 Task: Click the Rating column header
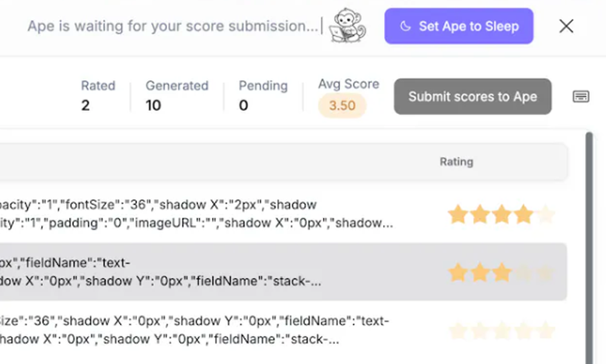(456, 162)
